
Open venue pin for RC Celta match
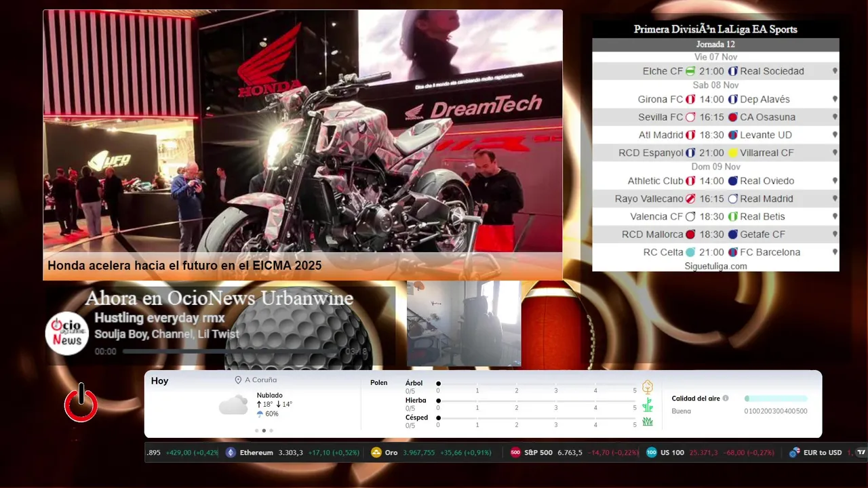click(835, 252)
